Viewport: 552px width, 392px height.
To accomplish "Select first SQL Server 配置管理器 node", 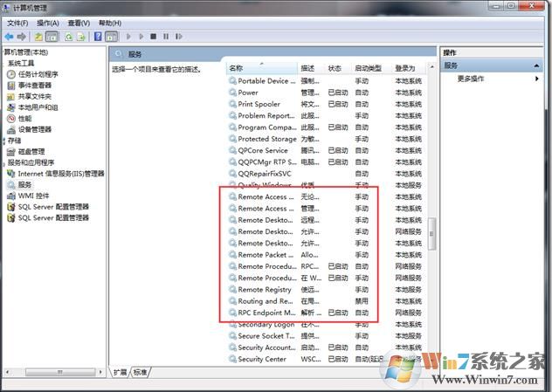I will pos(48,207).
